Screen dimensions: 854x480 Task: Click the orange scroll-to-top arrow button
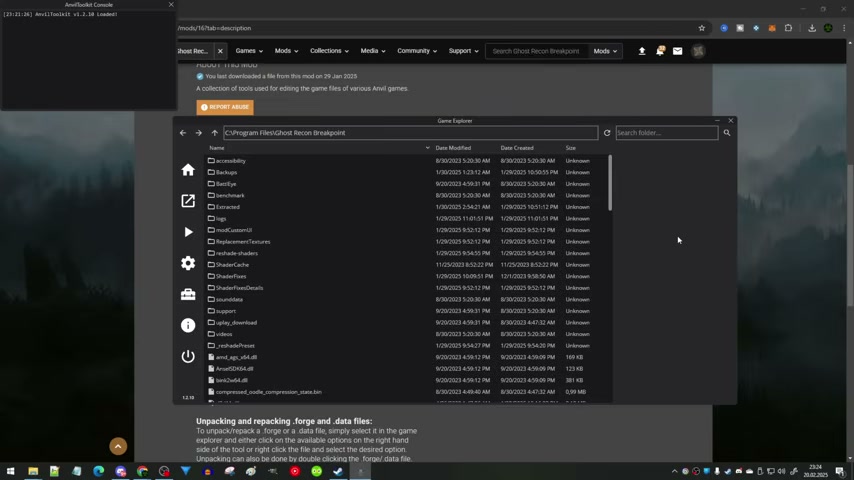point(118,446)
